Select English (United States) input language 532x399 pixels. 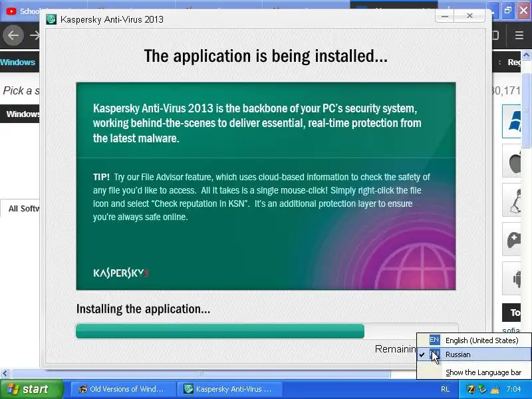474,340
